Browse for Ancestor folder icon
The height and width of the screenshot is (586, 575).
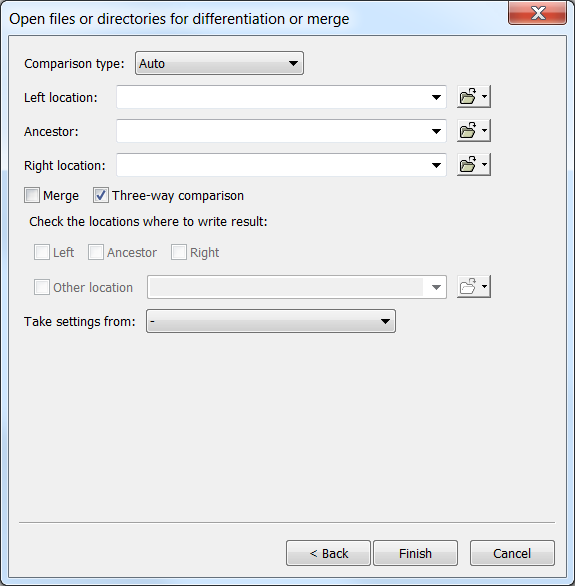pos(468,131)
